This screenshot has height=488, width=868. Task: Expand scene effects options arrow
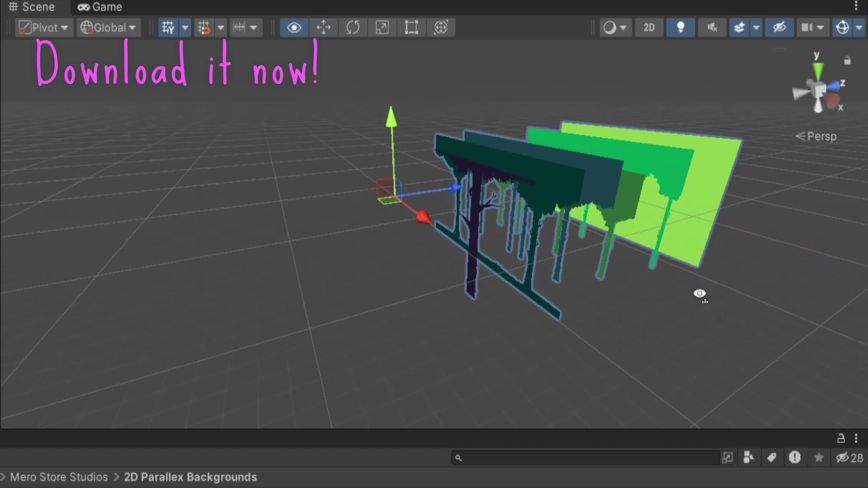756,28
